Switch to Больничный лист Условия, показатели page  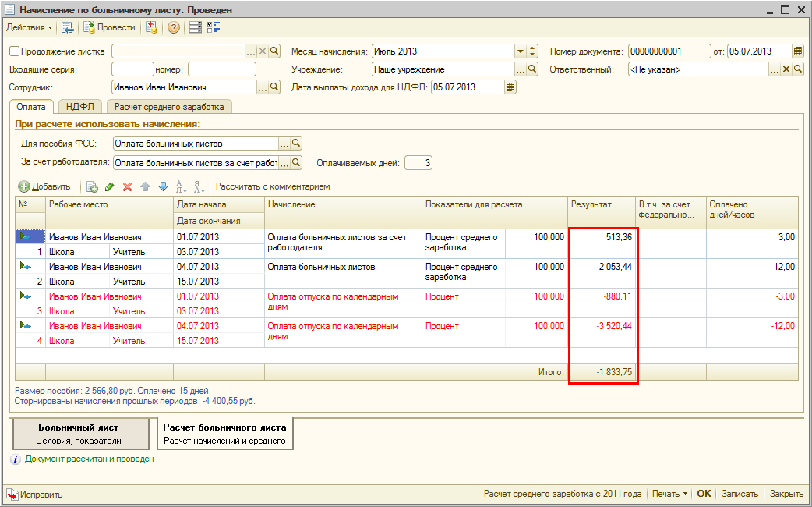79,434
